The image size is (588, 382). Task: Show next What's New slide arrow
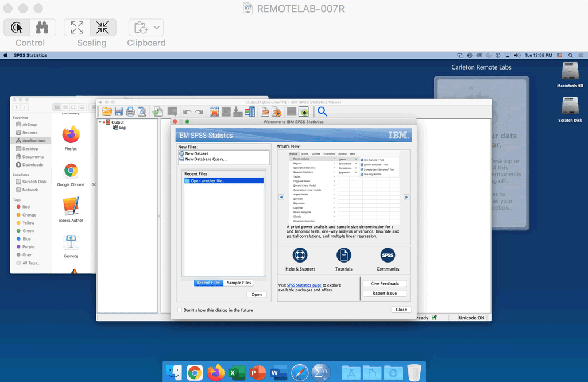[407, 197]
